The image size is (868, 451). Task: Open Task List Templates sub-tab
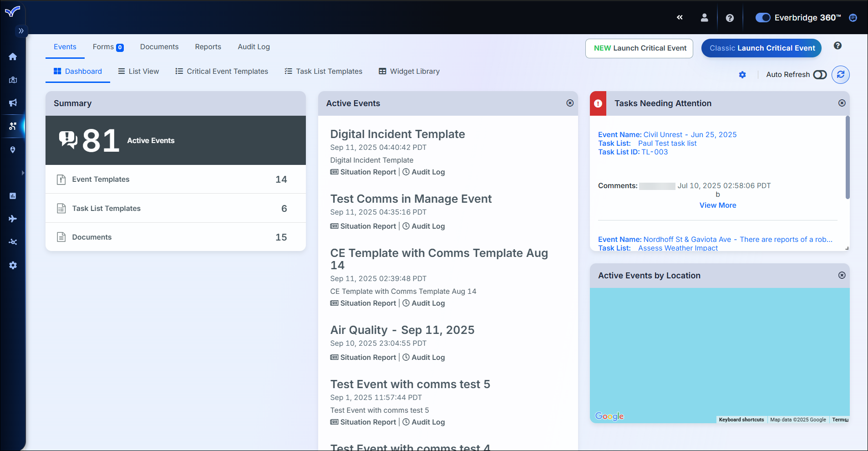click(x=323, y=72)
